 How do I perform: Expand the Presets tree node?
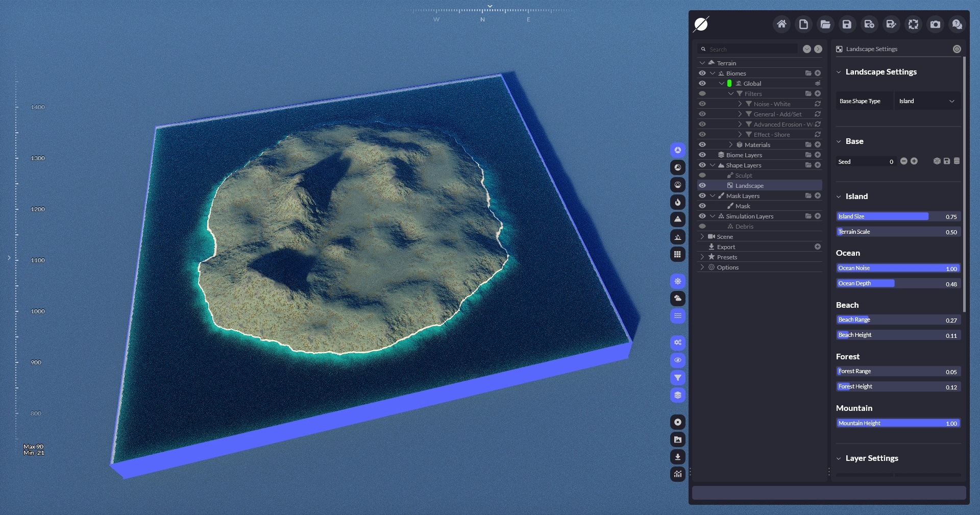(x=702, y=257)
